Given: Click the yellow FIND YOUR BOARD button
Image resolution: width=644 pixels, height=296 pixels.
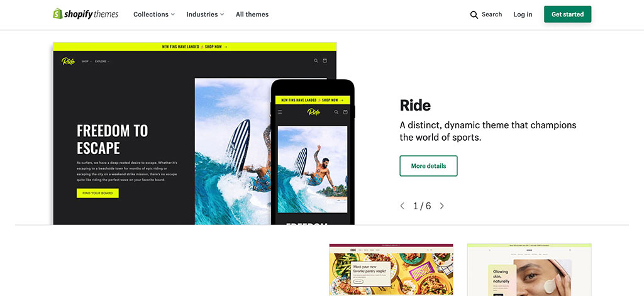Looking at the screenshot, I should click(x=97, y=193).
